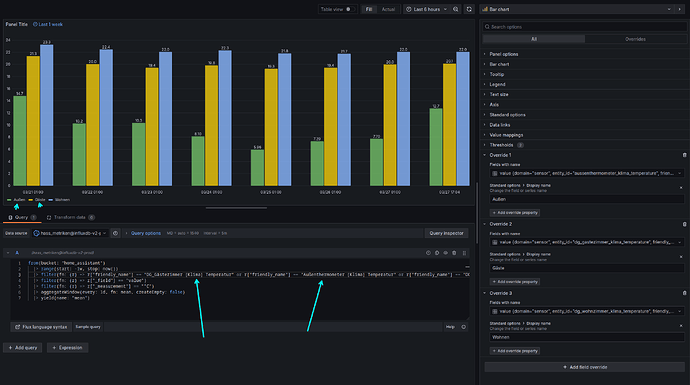The width and height of the screenshot is (690, 385).
Task: Edit the Wohnen display name field
Action: pos(587,337)
